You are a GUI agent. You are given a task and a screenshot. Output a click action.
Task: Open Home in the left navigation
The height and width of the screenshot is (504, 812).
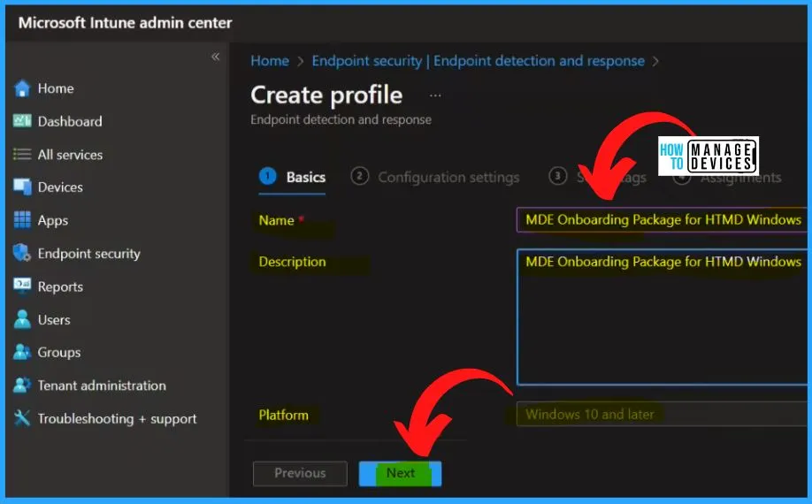click(x=56, y=88)
